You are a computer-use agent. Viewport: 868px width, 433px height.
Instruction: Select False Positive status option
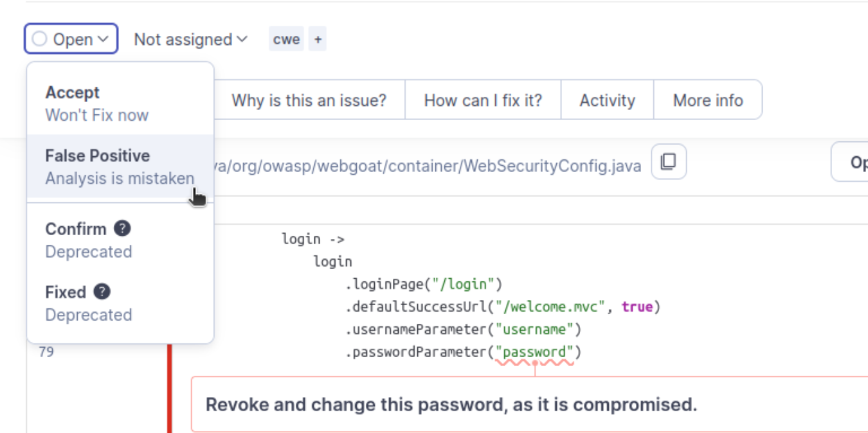click(120, 166)
